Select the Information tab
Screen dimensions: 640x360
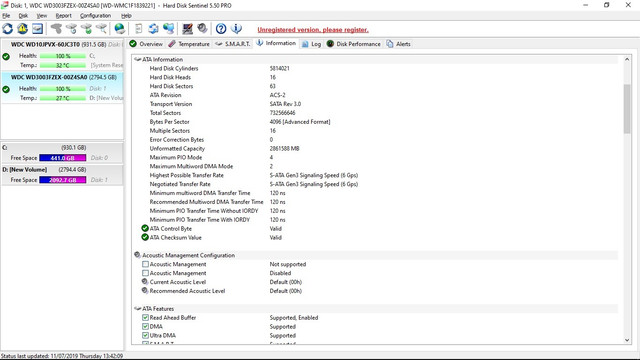point(276,43)
